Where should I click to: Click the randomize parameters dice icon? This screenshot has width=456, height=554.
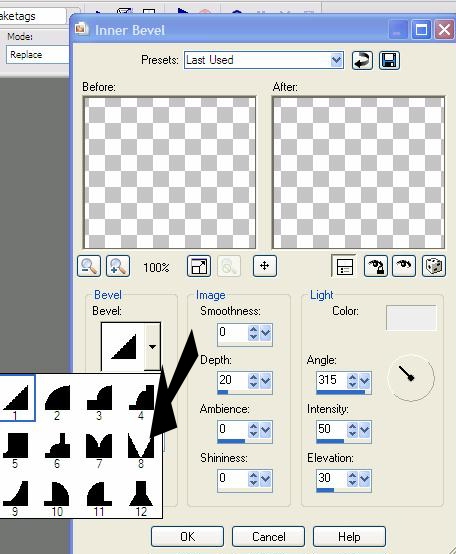tap(434, 266)
